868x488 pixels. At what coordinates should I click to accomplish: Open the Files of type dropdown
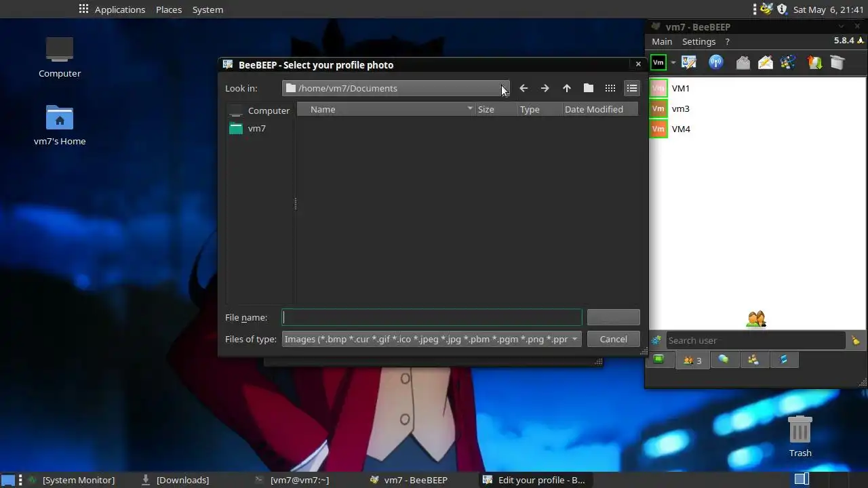tap(432, 339)
